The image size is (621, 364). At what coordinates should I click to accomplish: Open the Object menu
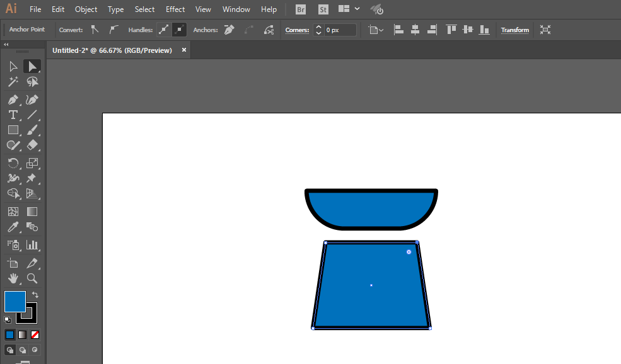86,9
